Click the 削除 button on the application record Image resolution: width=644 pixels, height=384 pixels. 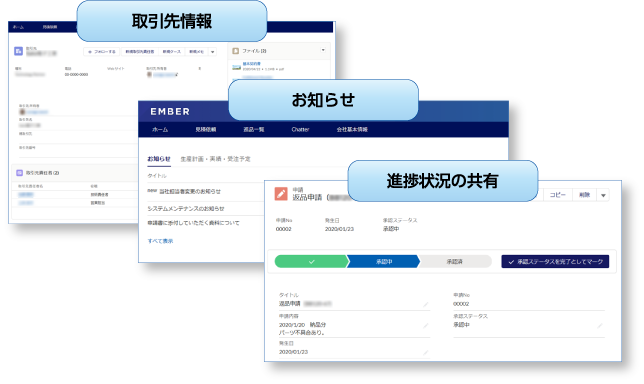(584, 195)
